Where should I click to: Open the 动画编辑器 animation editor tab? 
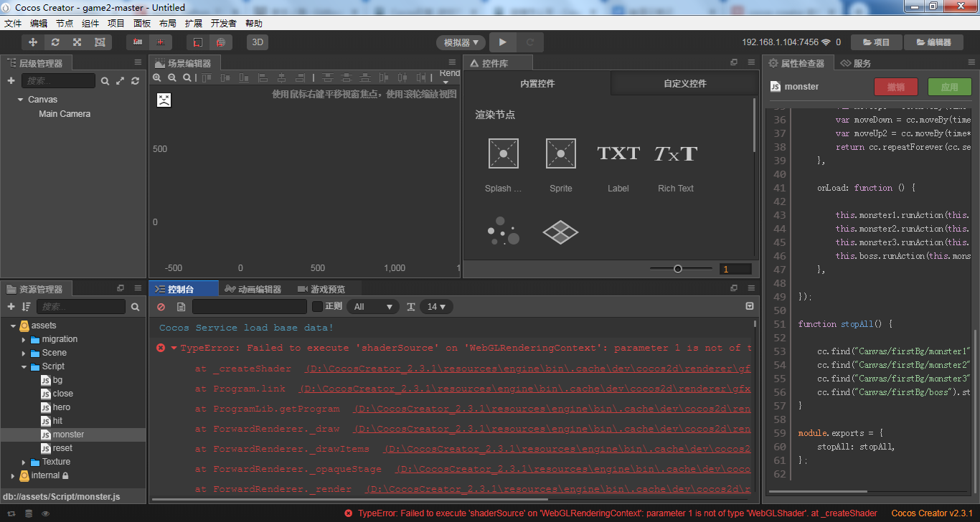tap(253, 289)
